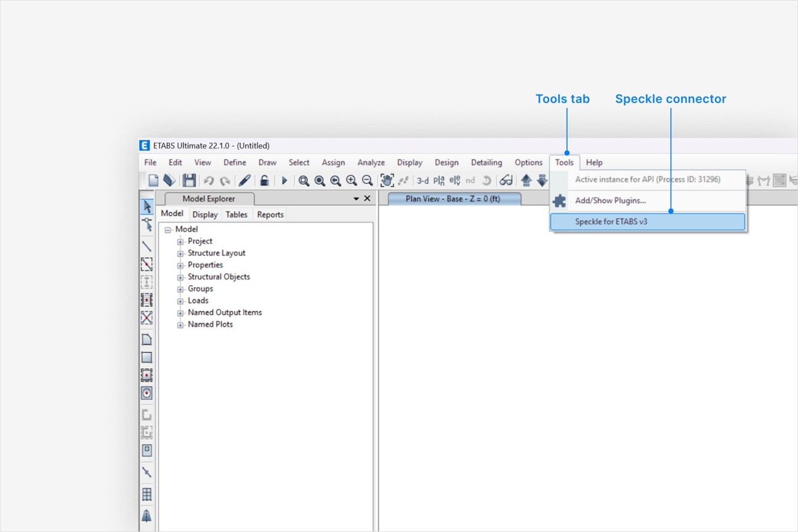Set the 3-d view
Screen dimensions: 798x532
click(x=423, y=180)
